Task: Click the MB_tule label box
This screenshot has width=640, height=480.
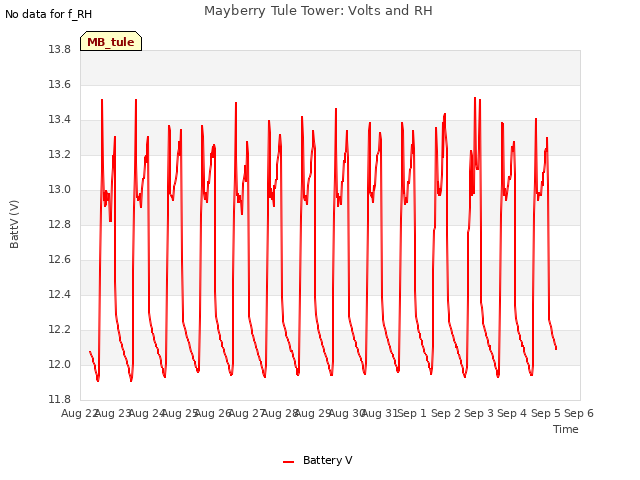Action: click(x=111, y=41)
